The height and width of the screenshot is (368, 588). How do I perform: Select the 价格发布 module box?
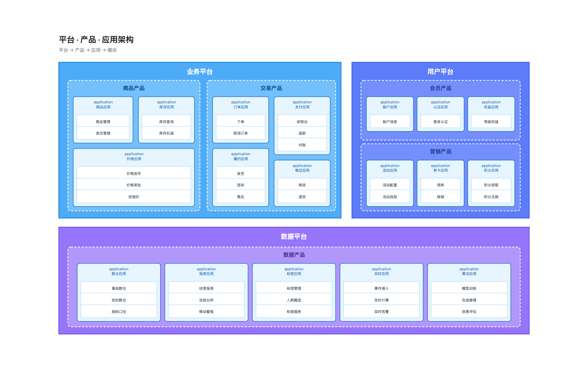(x=134, y=173)
